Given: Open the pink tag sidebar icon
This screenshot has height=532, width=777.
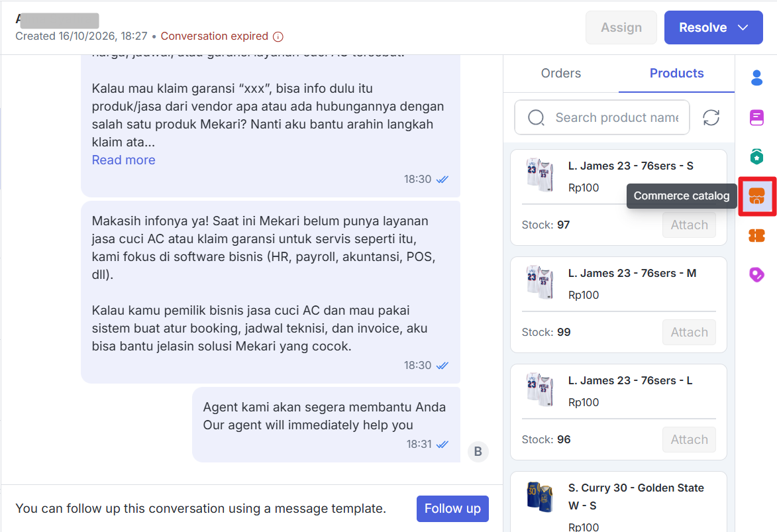Looking at the screenshot, I should point(756,274).
